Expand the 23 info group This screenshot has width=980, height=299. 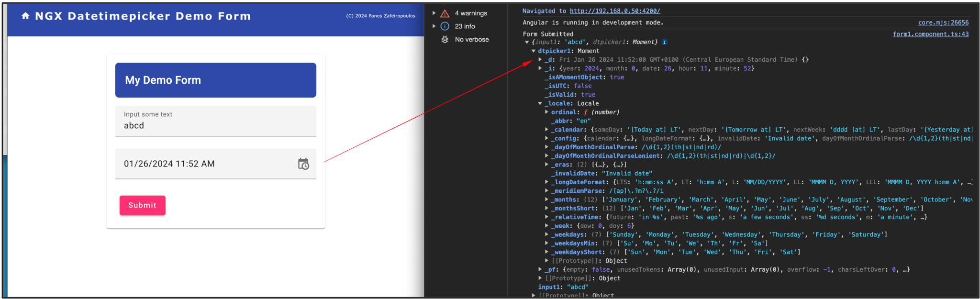(x=434, y=26)
